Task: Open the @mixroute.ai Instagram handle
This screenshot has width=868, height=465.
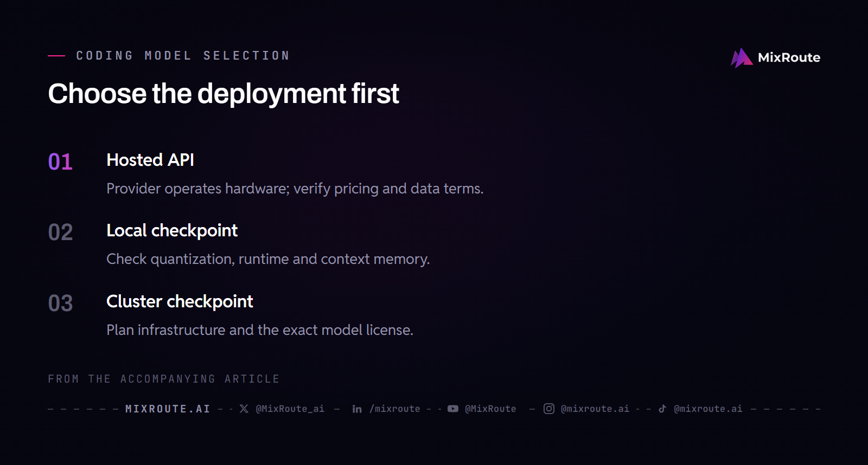Action: [x=595, y=409]
